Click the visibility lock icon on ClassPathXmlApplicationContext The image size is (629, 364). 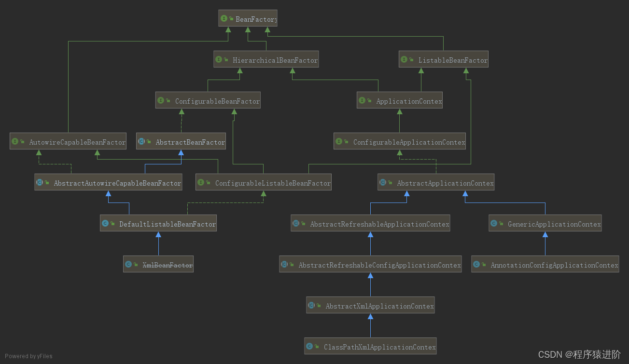click(x=318, y=347)
